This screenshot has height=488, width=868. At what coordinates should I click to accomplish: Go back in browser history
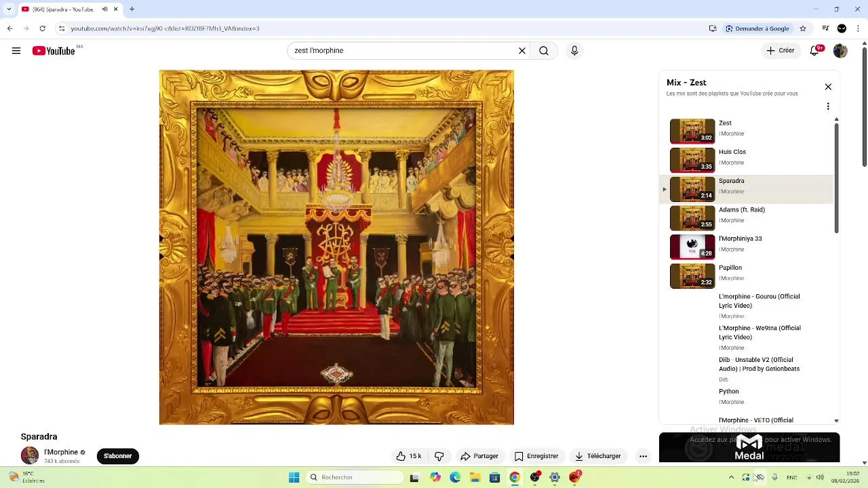[9, 28]
